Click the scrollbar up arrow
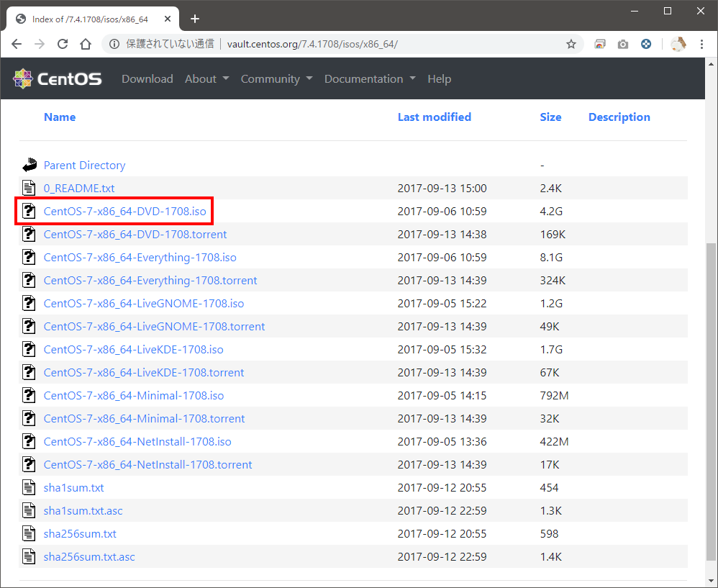 (711, 64)
